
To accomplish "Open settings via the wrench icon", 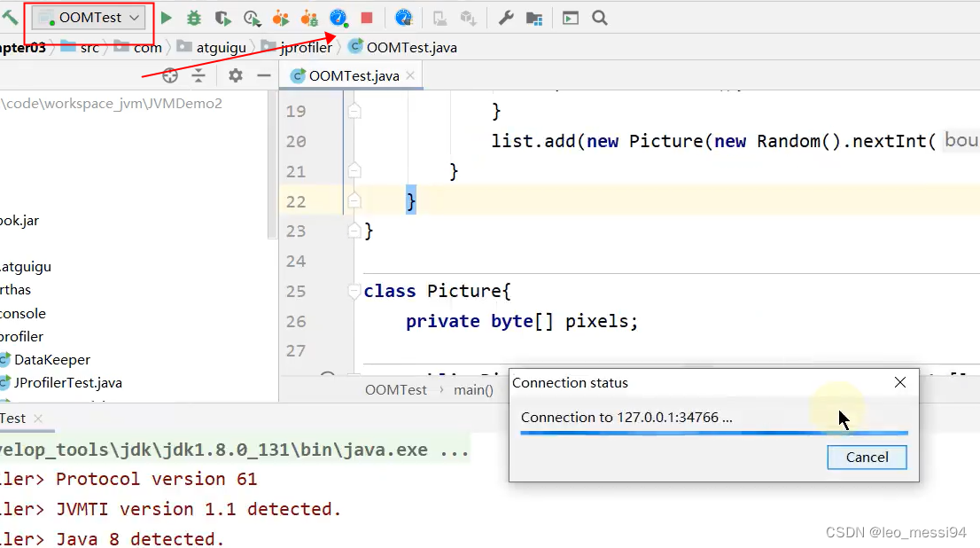I will click(506, 18).
